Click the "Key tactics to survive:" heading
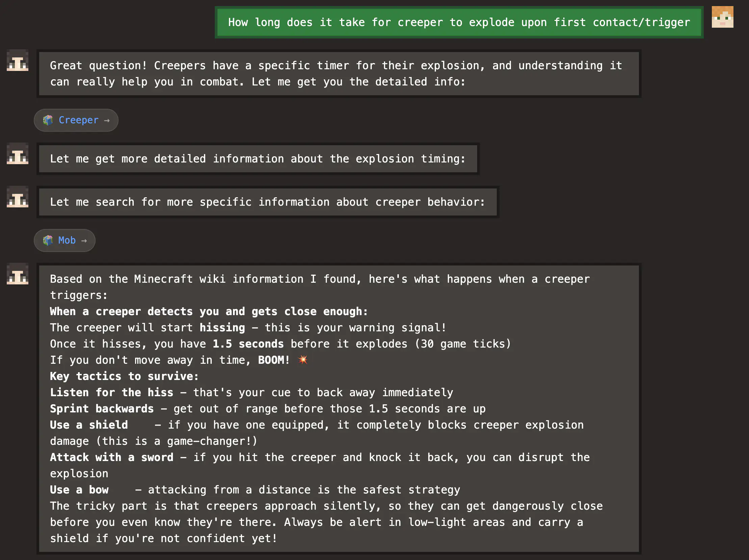 [x=124, y=376]
